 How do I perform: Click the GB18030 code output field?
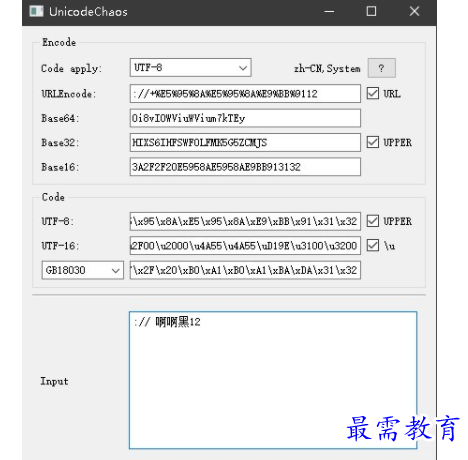click(245, 270)
